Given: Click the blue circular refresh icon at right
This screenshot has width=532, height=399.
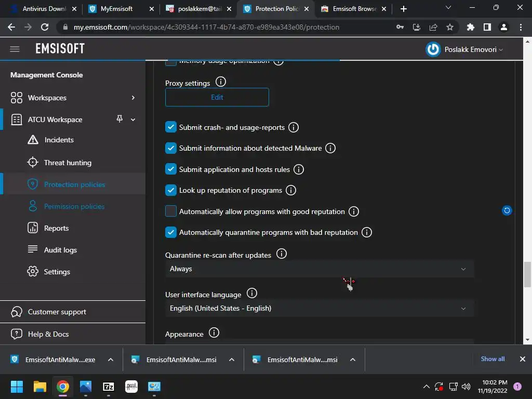Looking at the screenshot, I should [x=507, y=210].
